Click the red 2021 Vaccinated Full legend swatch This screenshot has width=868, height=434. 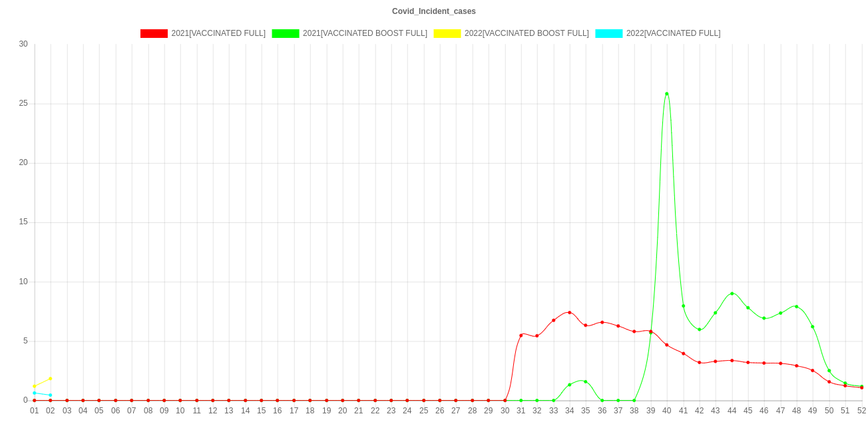click(x=153, y=33)
